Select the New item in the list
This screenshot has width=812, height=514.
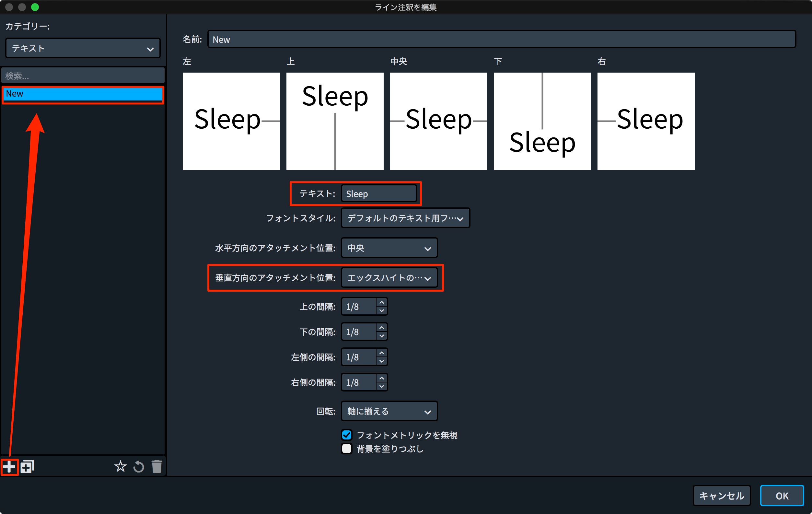[83, 94]
